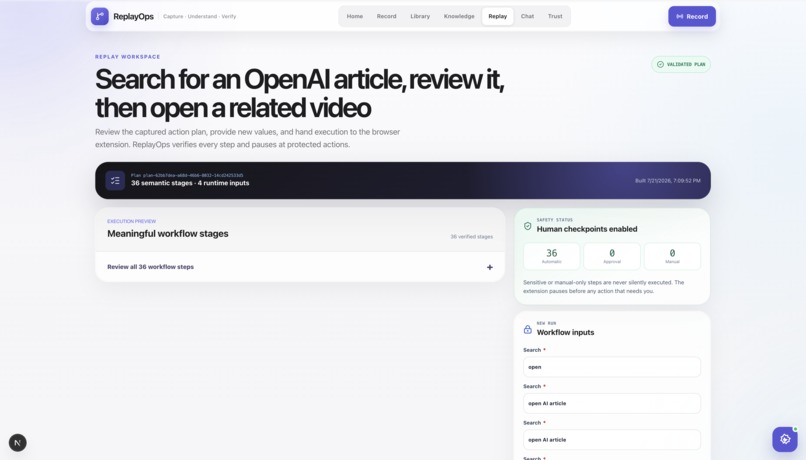806x460 pixels.
Task: Select the Replay tab
Action: click(498, 16)
